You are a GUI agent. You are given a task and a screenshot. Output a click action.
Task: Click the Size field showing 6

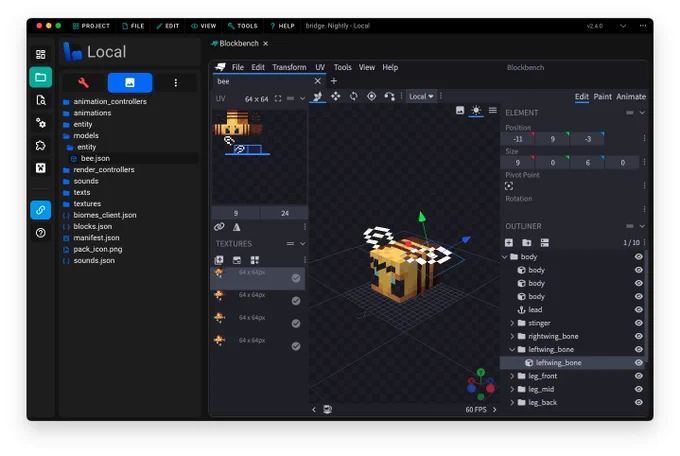588,163
